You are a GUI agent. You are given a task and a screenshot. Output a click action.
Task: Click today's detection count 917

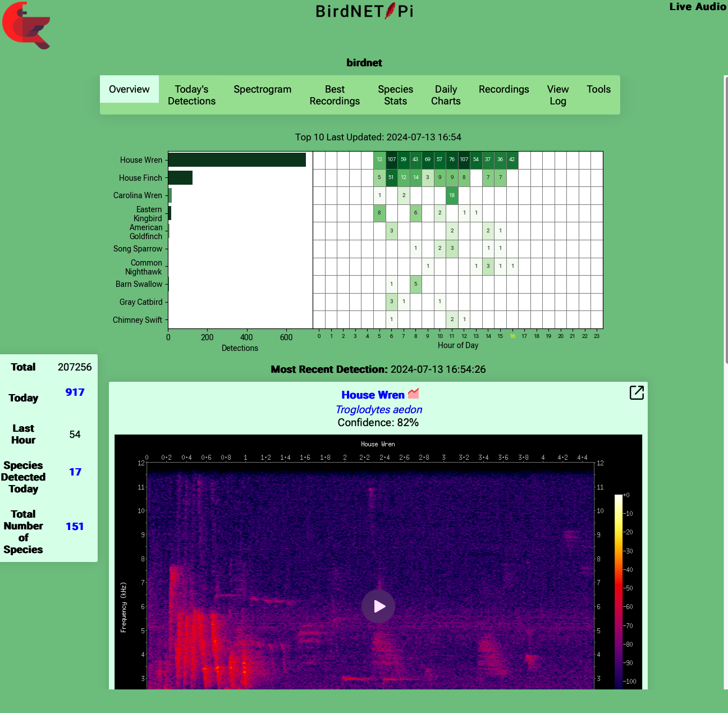coord(75,392)
